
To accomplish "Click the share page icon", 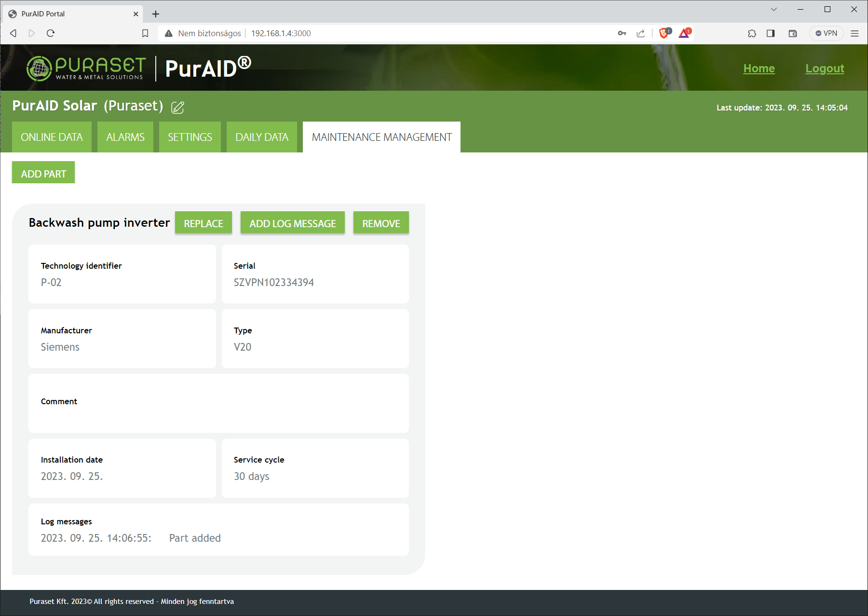I will pos(640,33).
